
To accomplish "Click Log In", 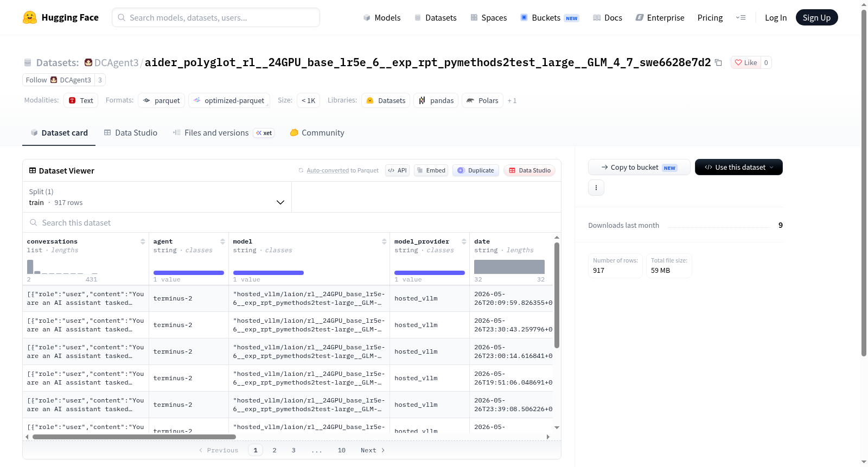I will 776,18.
